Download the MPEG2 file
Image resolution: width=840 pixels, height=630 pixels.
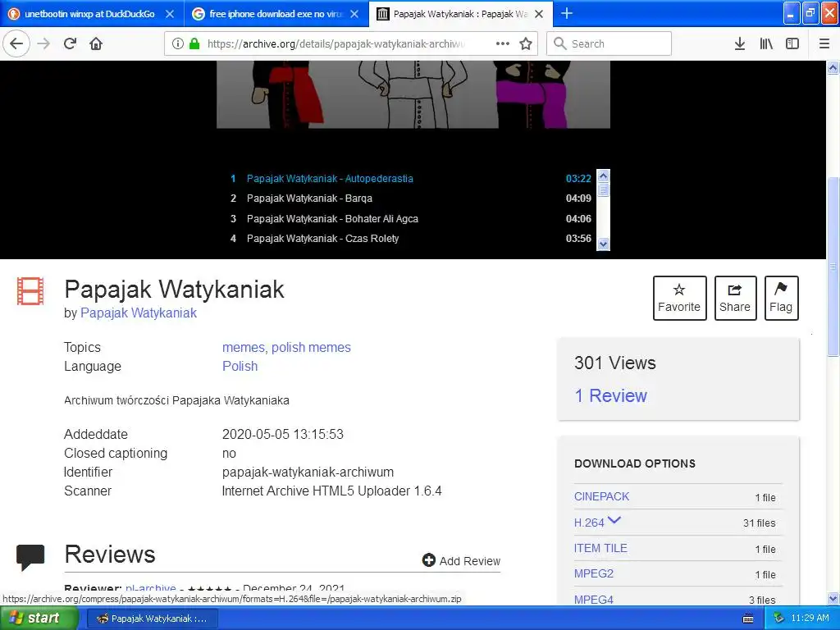(594, 573)
